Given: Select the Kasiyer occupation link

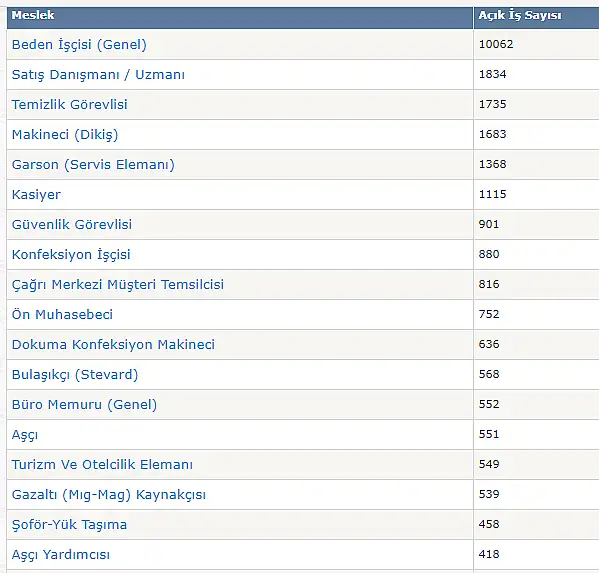Looking at the screenshot, I should pyautogui.click(x=36, y=194).
